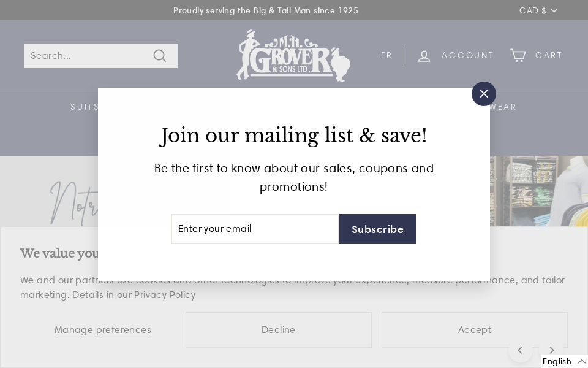This screenshot has height=368, width=588.
Task: Go to the next slide arrow
Action: 551,350
